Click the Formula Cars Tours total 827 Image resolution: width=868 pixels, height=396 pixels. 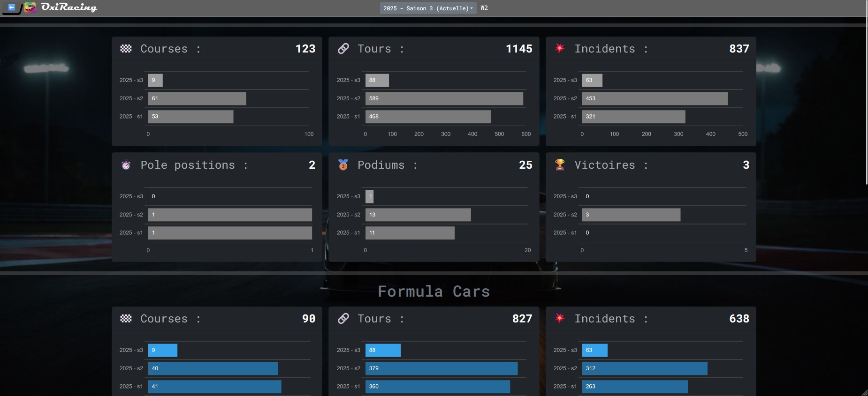[x=522, y=319]
